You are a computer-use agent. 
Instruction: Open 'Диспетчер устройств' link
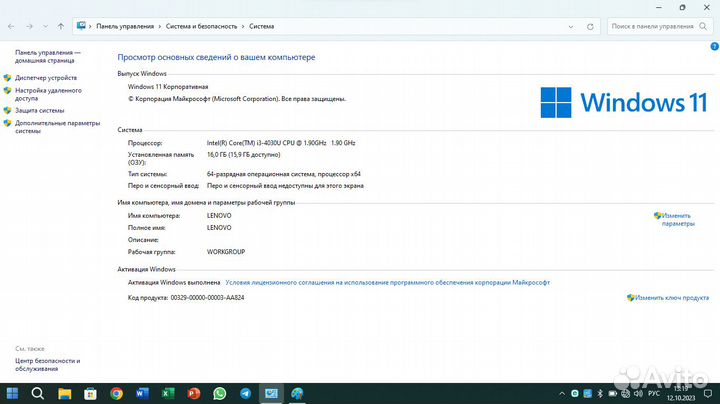pyautogui.click(x=46, y=78)
